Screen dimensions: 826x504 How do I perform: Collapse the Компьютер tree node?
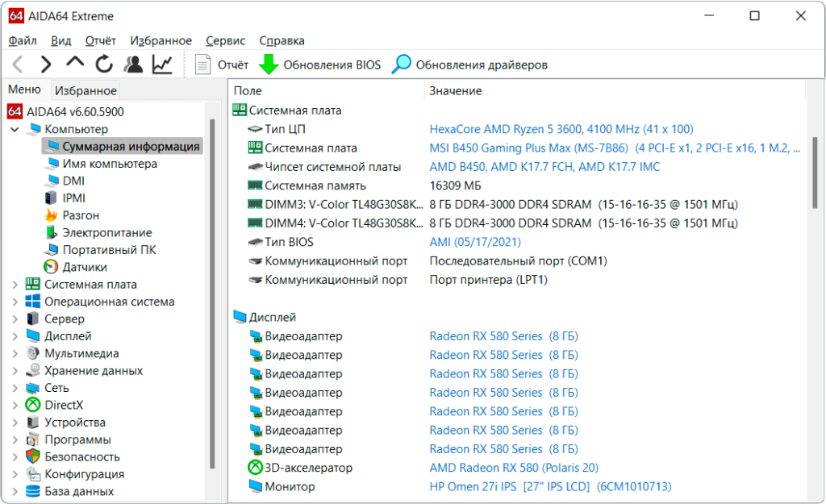click(x=15, y=129)
